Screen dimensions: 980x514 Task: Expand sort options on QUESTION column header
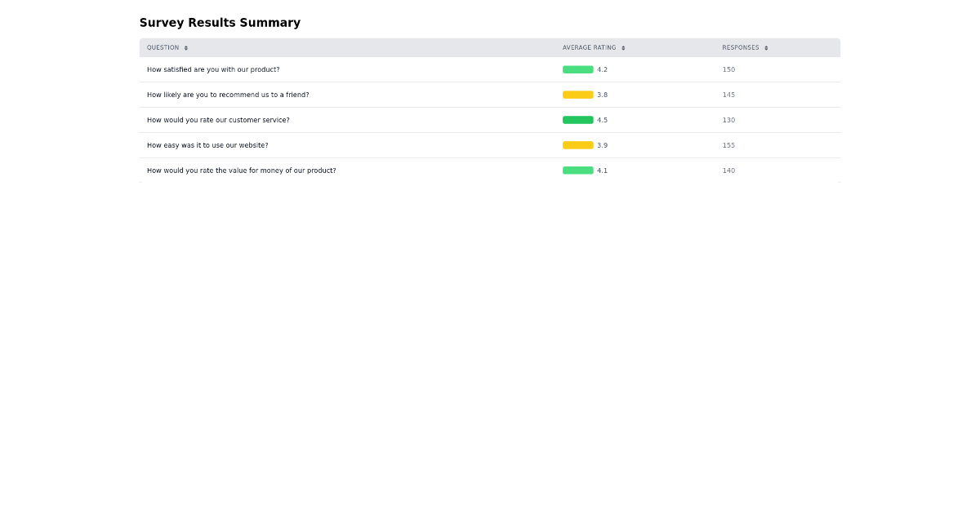[186, 47]
